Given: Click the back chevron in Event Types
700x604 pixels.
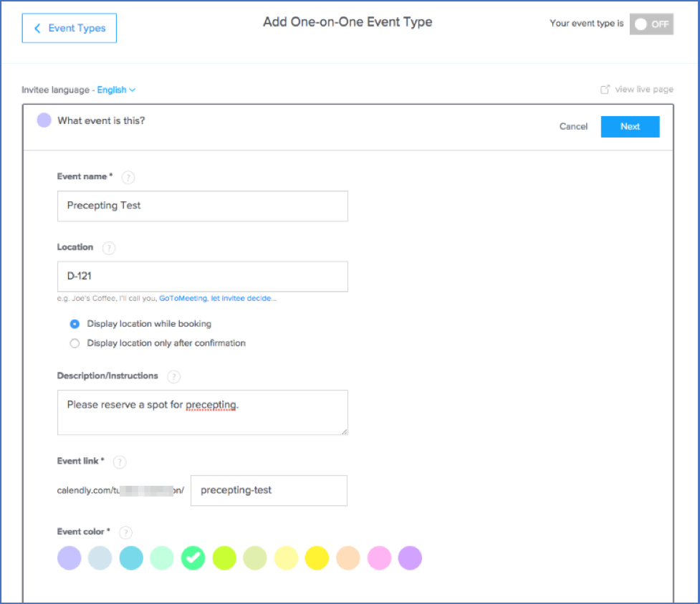Looking at the screenshot, I should [x=37, y=28].
